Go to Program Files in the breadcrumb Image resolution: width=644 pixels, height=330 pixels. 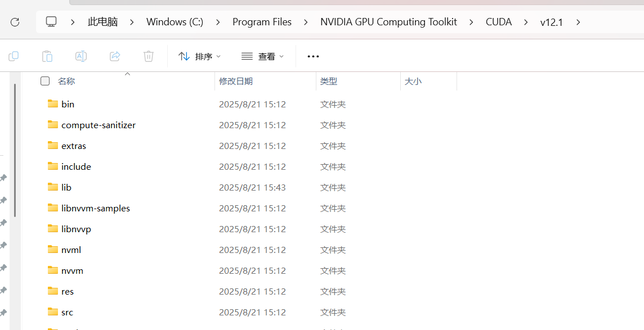(262, 22)
